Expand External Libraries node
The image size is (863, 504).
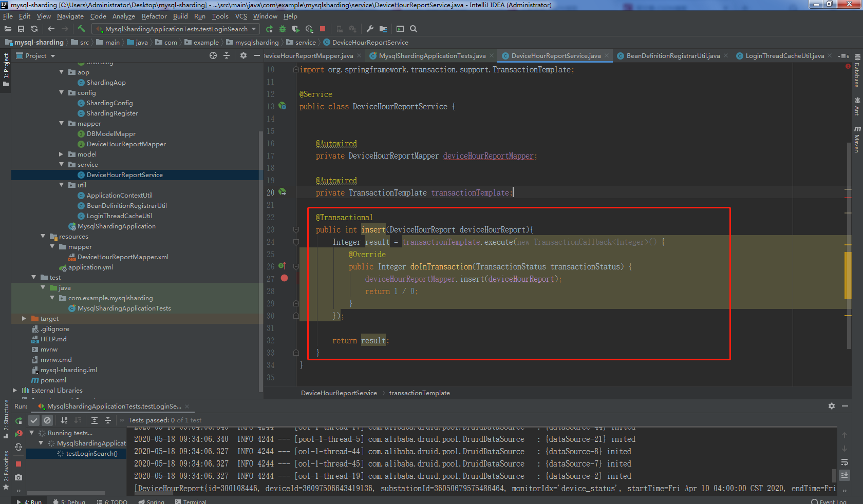(x=15, y=391)
